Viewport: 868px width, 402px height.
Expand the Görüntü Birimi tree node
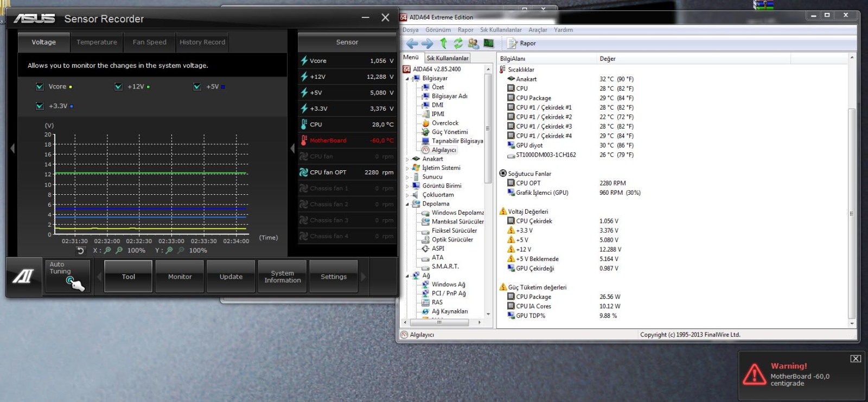click(407, 186)
